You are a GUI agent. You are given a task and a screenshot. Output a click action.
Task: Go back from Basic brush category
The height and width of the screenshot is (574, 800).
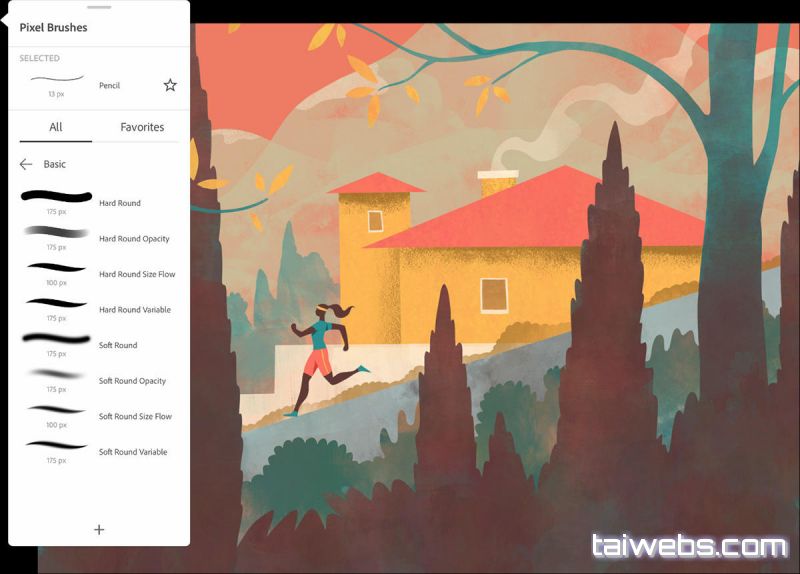pyautogui.click(x=26, y=164)
